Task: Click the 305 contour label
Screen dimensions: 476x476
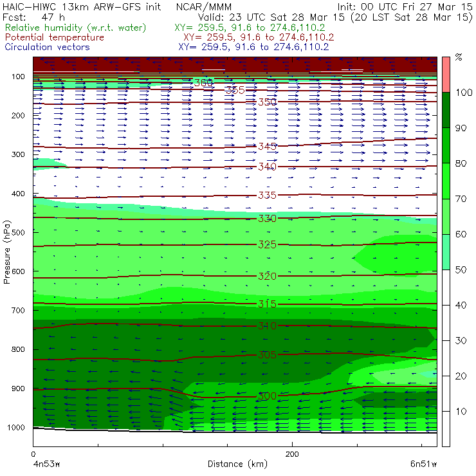Action: (x=267, y=355)
